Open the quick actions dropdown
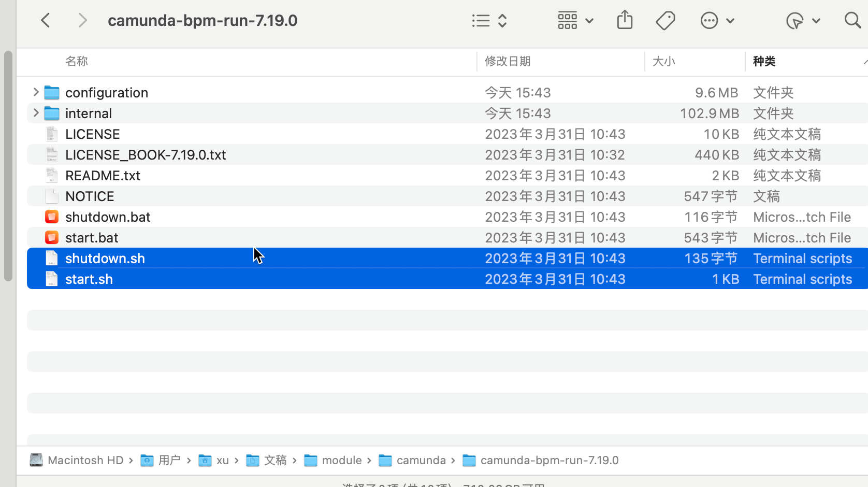 point(803,21)
